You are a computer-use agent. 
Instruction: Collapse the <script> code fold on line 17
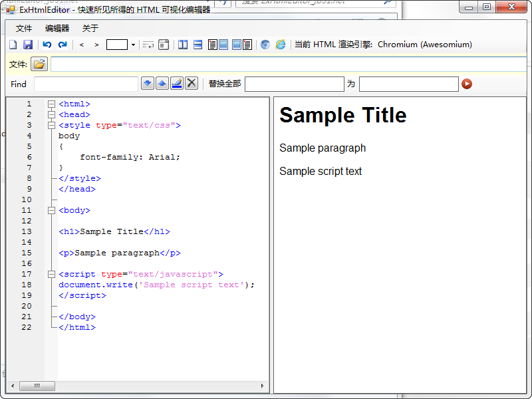(x=51, y=274)
